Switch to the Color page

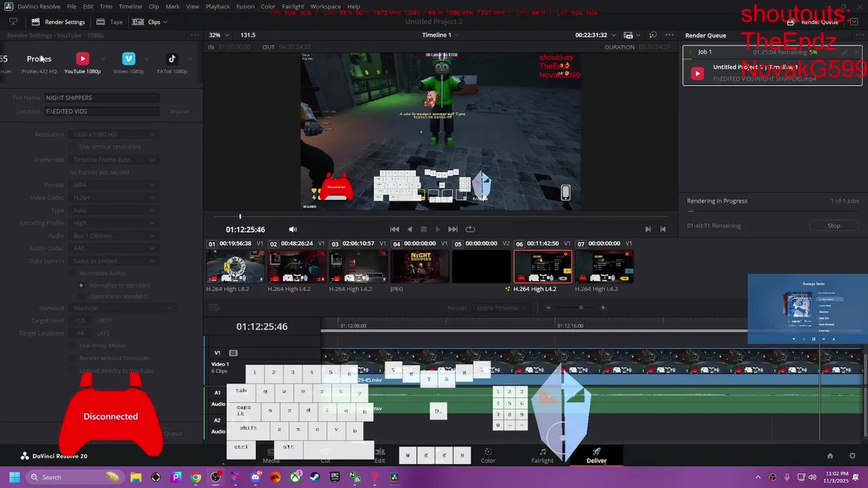tap(488, 455)
